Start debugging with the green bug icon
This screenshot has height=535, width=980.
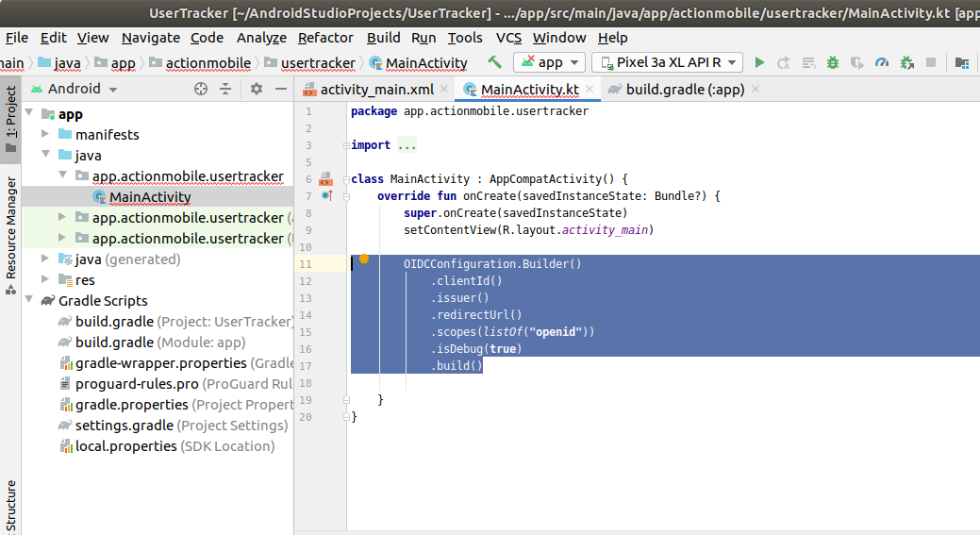pos(833,62)
